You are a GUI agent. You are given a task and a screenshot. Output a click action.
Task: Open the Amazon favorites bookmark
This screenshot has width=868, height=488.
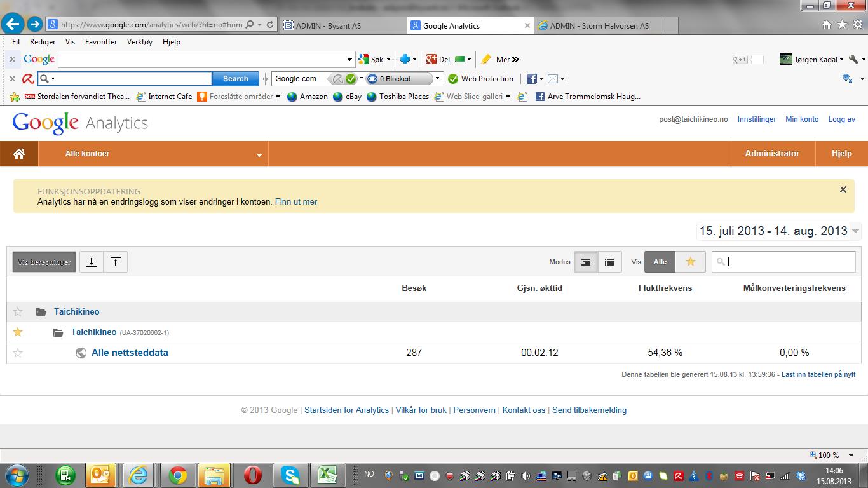click(x=308, y=97)
